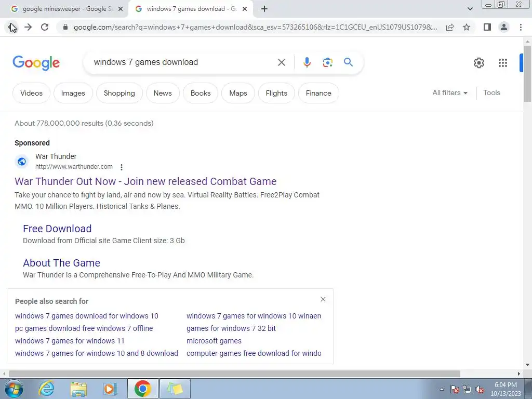Start voice search with the microphone icon
Image resolution: width=532 pixels, height=399 pixels.
coord(307,62)
